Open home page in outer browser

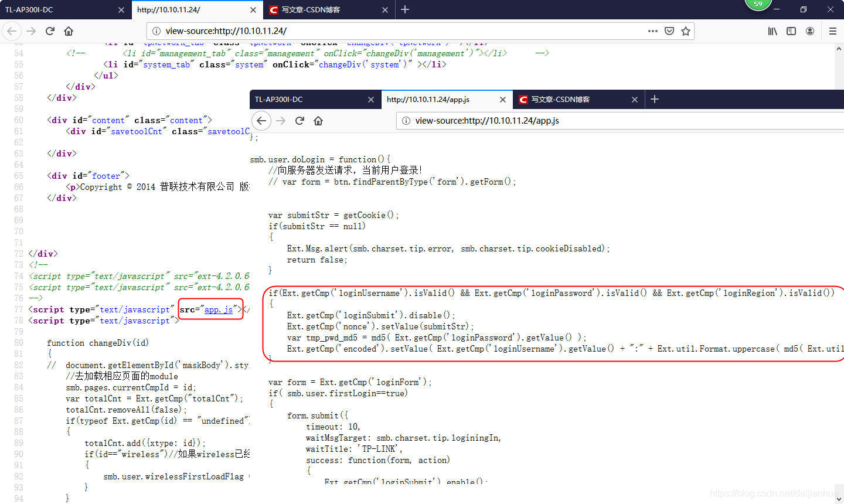pos(69,31)
